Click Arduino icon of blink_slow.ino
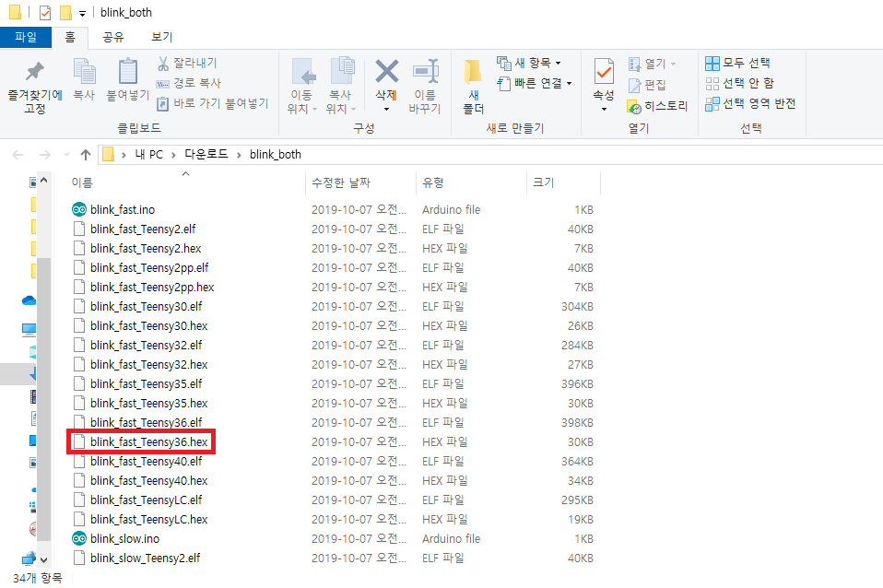The width and height of the screenshot is (883, 588). coord(79,538)
